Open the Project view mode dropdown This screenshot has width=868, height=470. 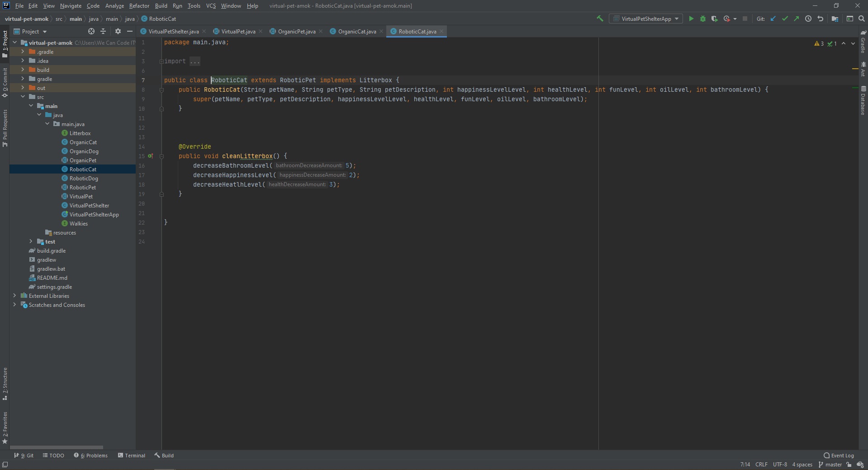30,31
